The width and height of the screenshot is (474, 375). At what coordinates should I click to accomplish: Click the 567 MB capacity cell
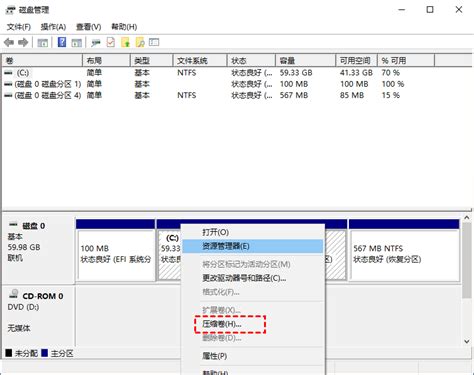(294, 95)
